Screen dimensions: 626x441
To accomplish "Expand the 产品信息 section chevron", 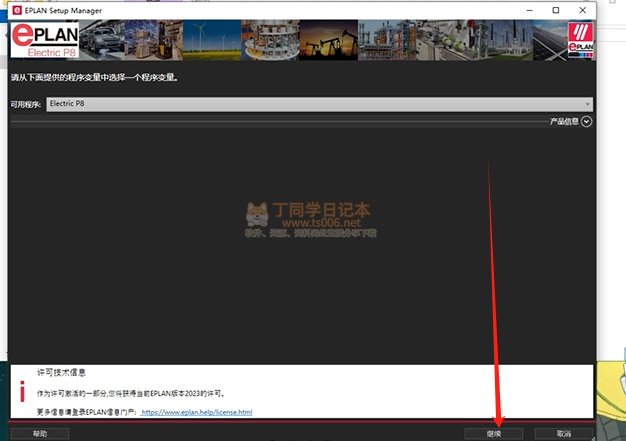I will [x=586, y=121].
